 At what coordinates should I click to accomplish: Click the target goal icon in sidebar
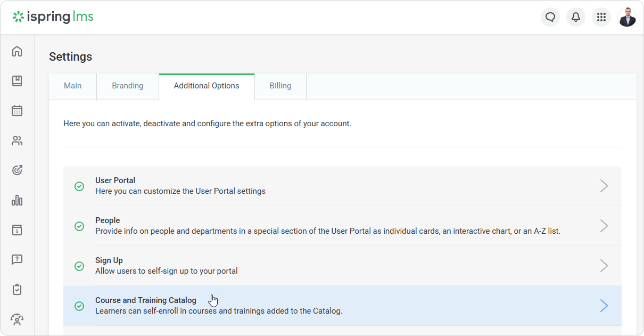click(17, 170)
